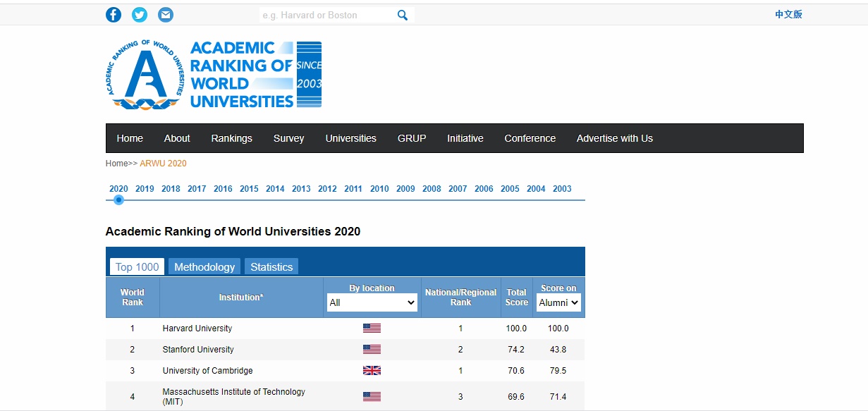Expand the By location All dropdown

[x=372, y=302]
